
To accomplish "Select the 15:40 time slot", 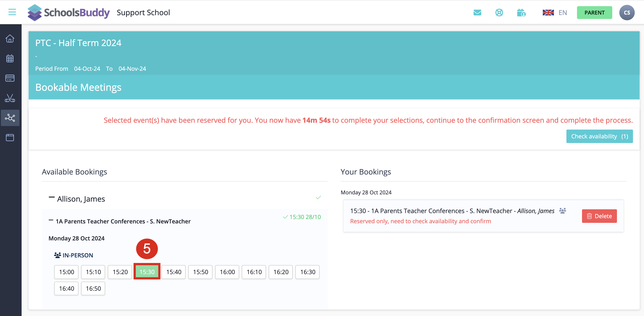I will point(173,272).
